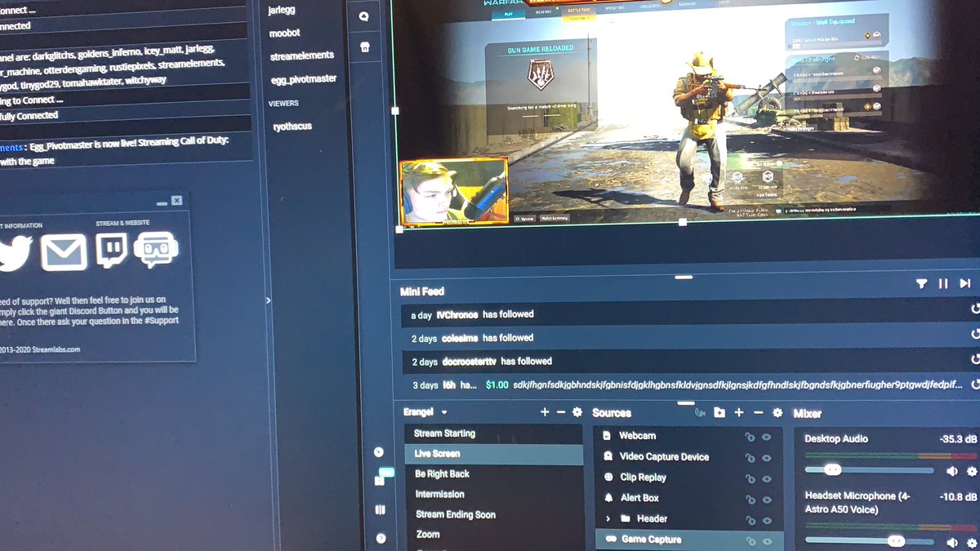This screenshot has width=980, height=551.
Task: Lock the Video Capture Device source
Action: point(750,458)
